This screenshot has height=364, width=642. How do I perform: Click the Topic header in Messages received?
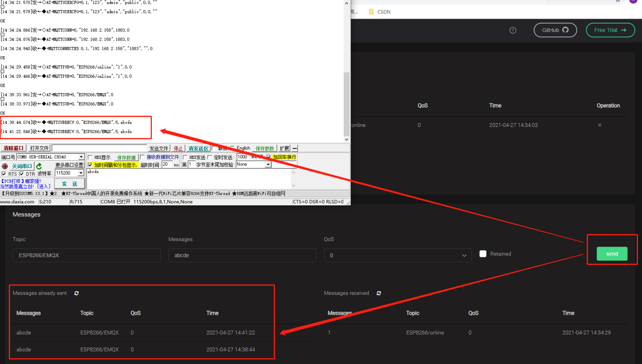pos(412,313)
